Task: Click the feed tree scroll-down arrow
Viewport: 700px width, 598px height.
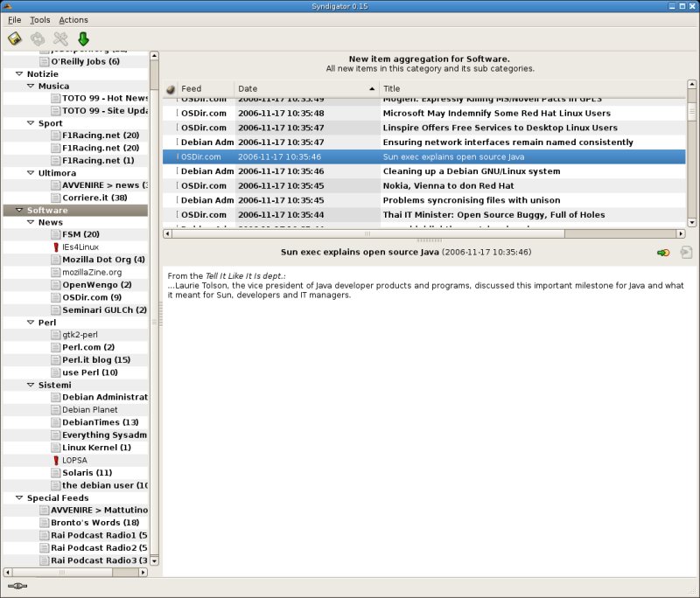Action: pos(155,561)
